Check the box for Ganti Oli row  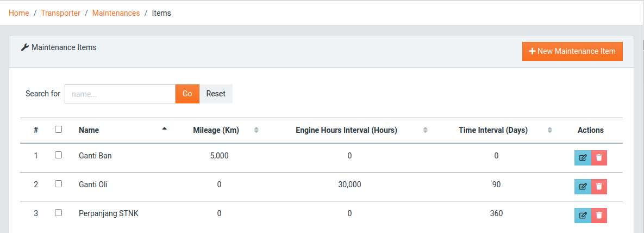click(x=58, y=183)
